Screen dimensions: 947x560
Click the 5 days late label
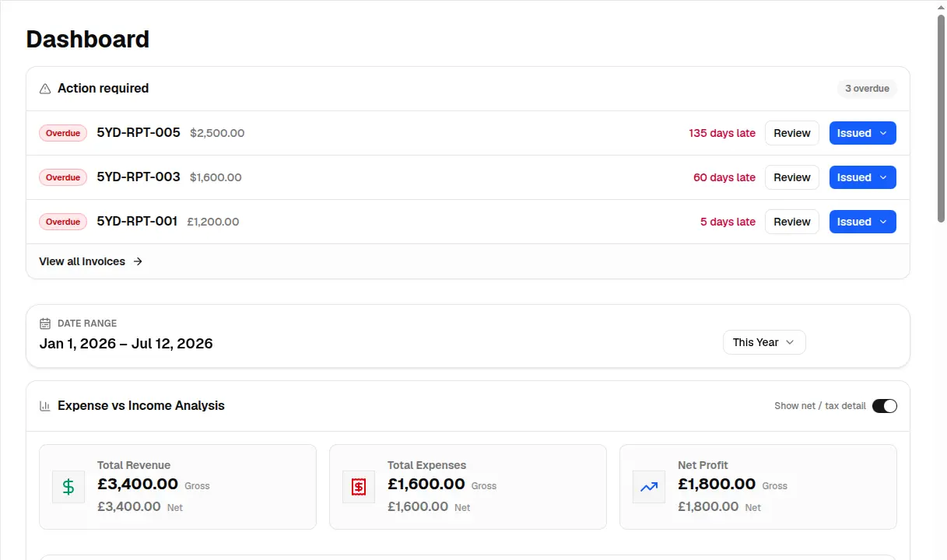point(728,222)
